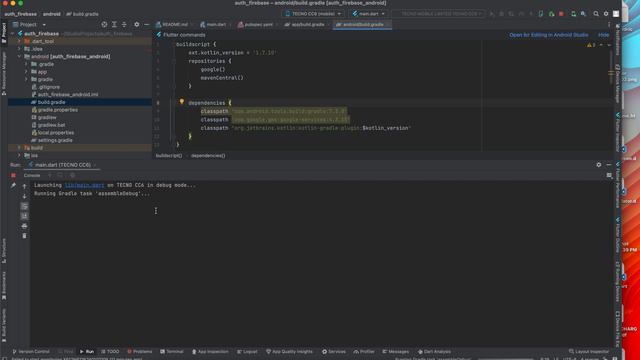
Task: Select build.gradle file in project tree
Action: tap(51, 102)
